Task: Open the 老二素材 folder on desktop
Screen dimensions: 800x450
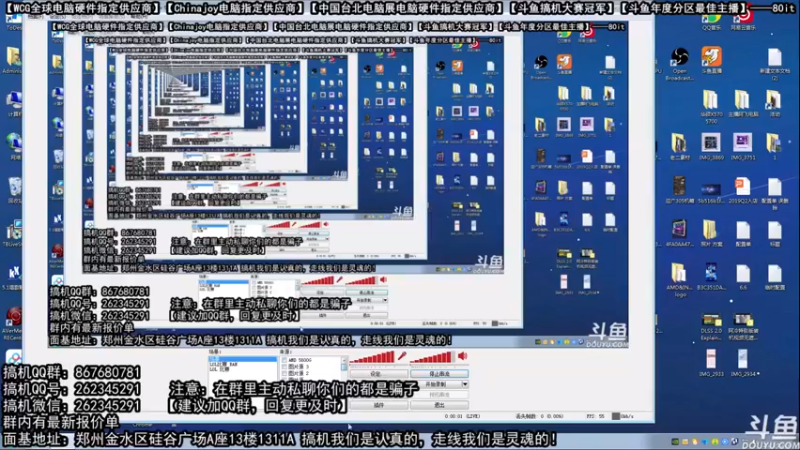Action: (679, 147)
